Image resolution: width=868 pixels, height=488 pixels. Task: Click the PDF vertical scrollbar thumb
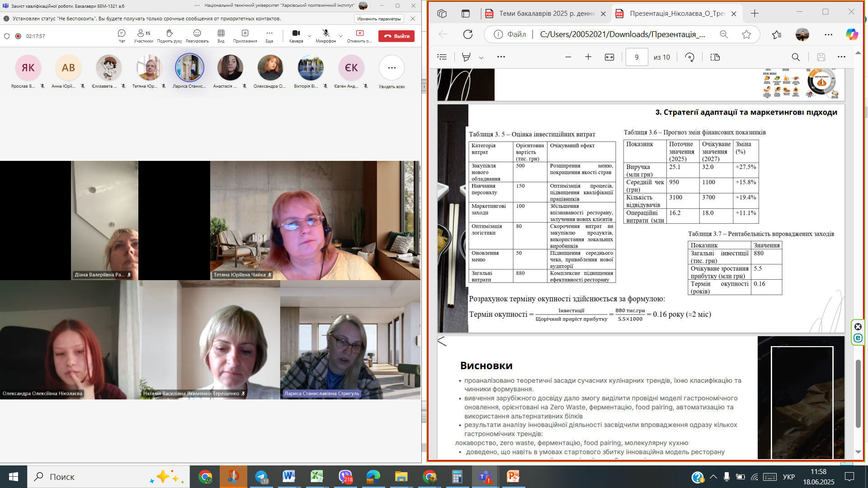858,393
